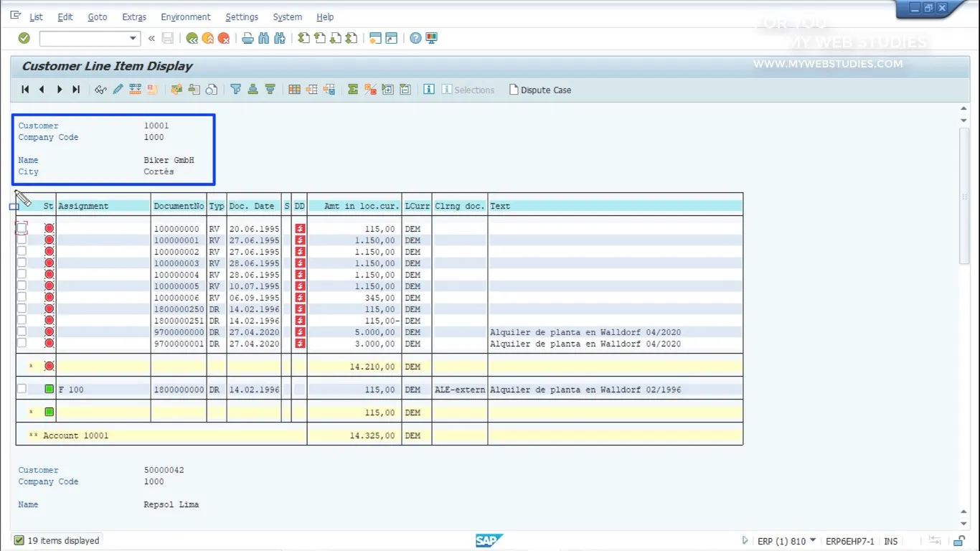
Task: Click the Sort Ascending icon
Action: (253, 90)
